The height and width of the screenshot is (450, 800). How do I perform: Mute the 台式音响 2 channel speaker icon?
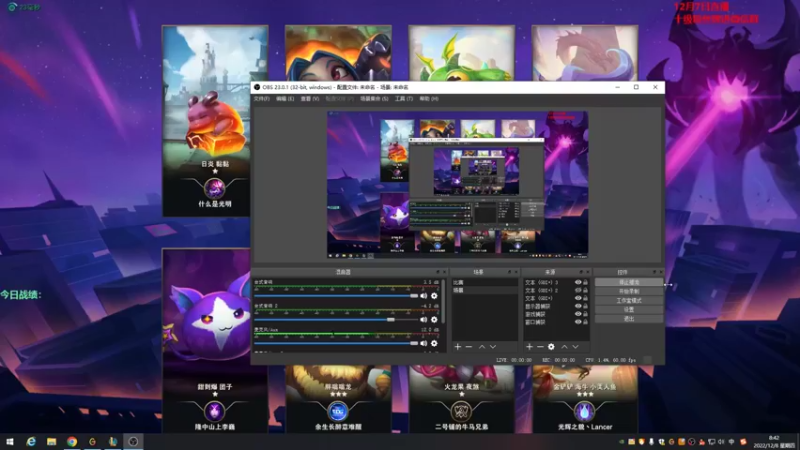point(423,319)
